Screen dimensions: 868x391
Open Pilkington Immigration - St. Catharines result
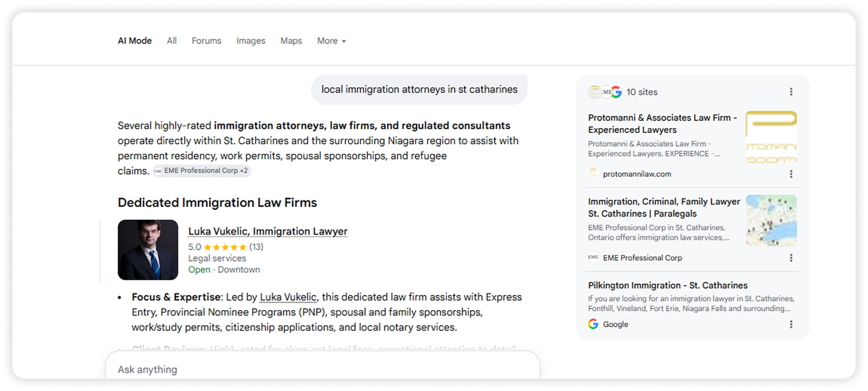(x=668, y=285)
